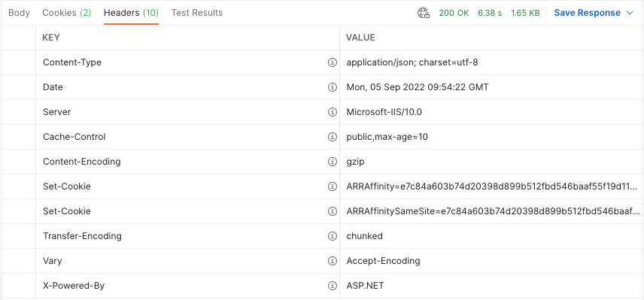Select the Headers (10) tab
The image size is (644, 300).
(131, 13)
